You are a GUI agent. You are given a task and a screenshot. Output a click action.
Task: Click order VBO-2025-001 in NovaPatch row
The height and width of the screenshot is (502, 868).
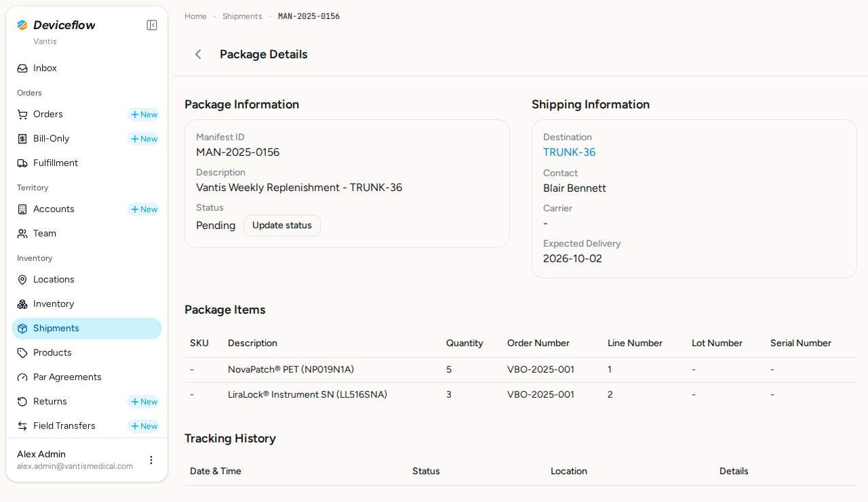[x=540, y=370]
